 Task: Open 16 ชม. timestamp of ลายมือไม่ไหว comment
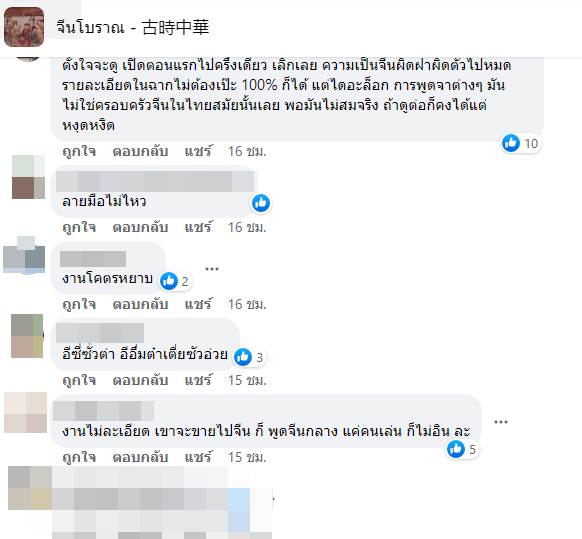247,228
